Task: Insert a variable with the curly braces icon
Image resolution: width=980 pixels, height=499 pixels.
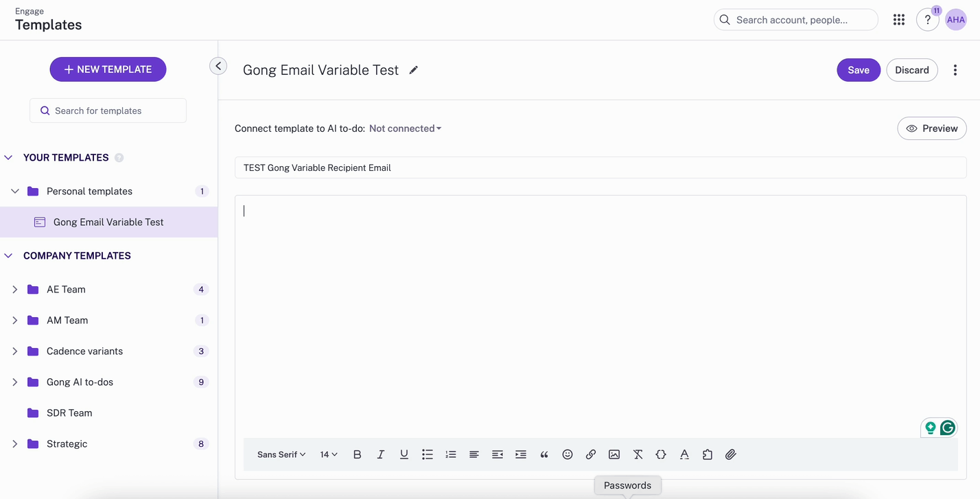Action: tap(661, 454)
